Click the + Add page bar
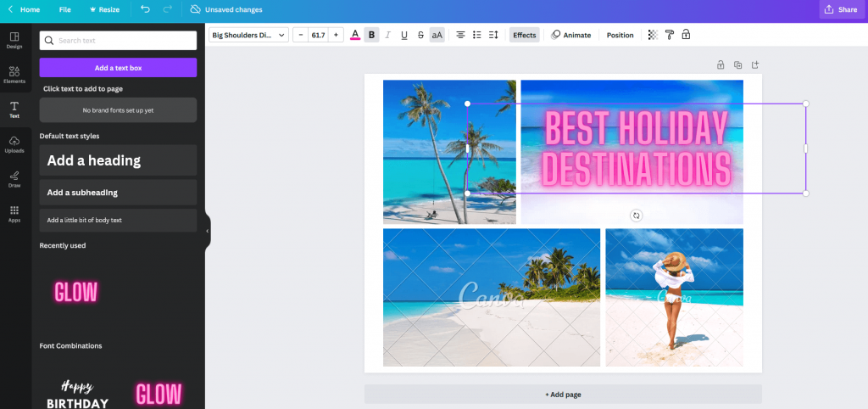The width and height of the screenshot is (868, 409). (x=563, y=395)
